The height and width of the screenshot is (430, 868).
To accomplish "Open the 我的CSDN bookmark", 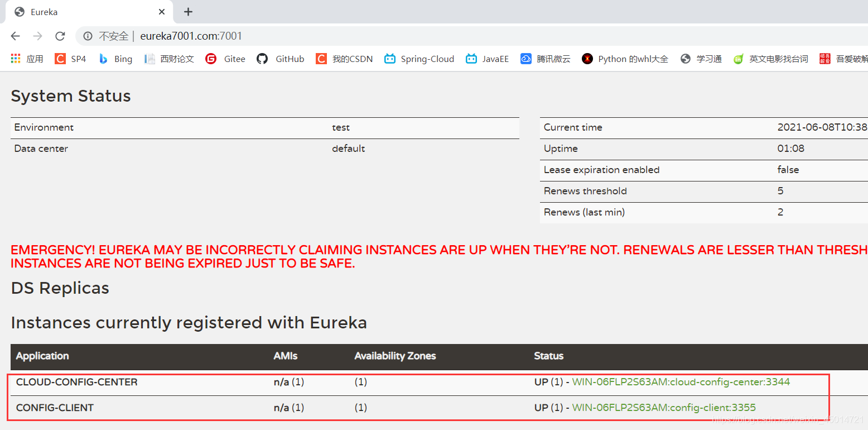I will [x=344, y=59].
